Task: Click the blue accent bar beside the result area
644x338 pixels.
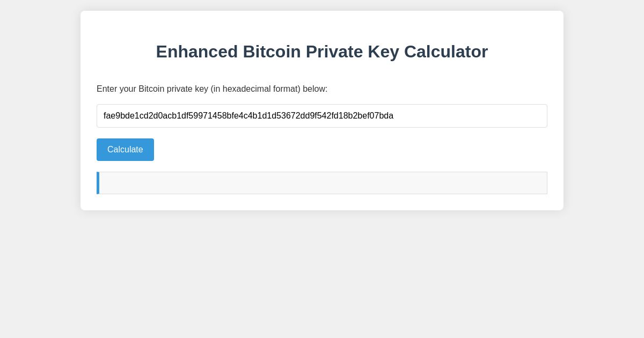Action: click(98, 183)
